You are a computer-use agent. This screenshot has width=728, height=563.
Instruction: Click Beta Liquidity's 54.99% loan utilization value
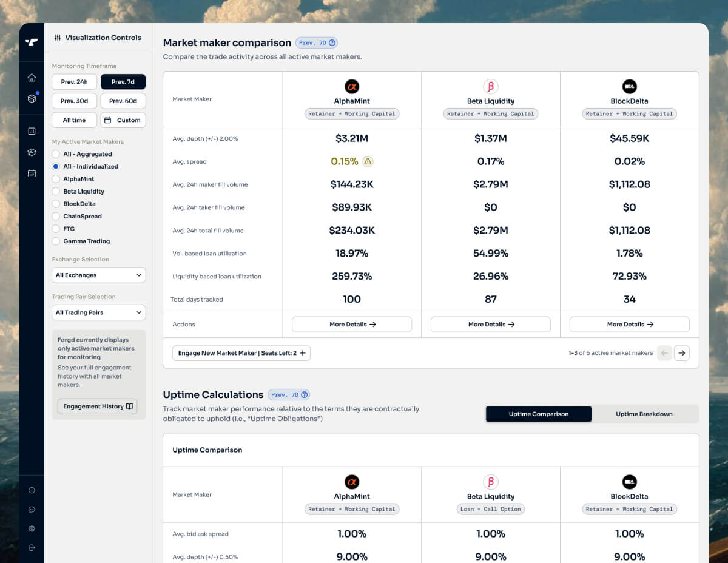tap(491, 253)
